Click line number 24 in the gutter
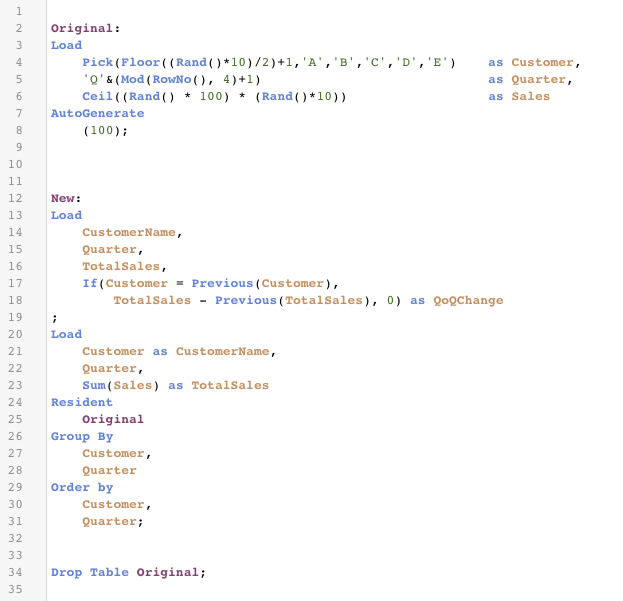Image resolution: width=623 pixels, height=601 pixels. [15, 402]
